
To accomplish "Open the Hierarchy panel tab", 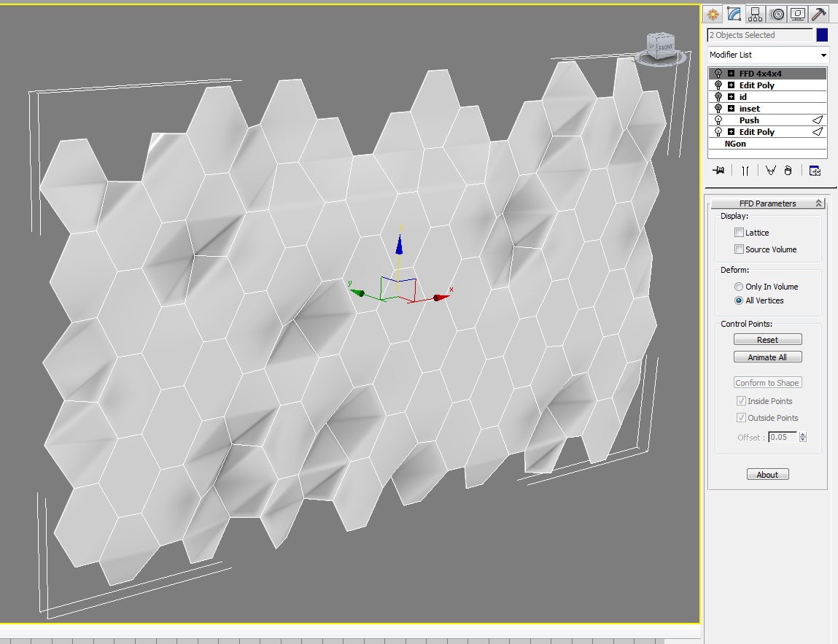I will (755, 15).
